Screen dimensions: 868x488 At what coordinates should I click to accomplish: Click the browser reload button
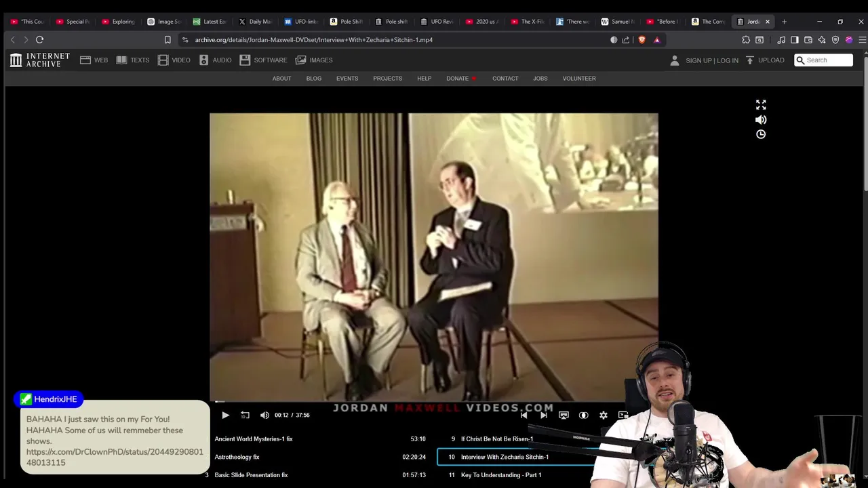pos(39,40)
